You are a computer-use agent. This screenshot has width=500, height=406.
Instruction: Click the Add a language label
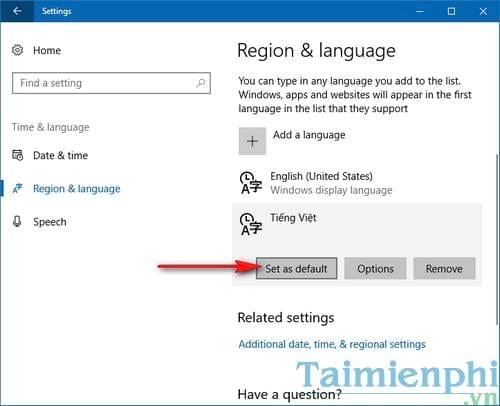(309, 135)
